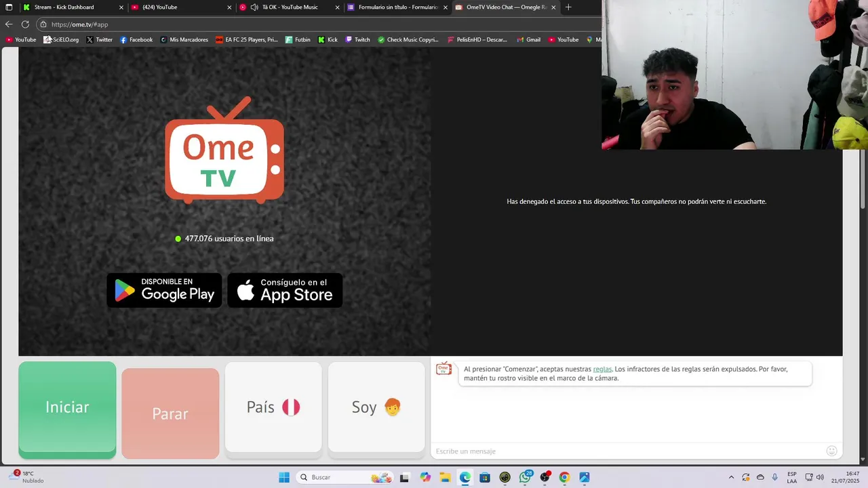Click the green Iniciar button
Image resolution: width=868 pixels, height=488 pixels.
67,409
